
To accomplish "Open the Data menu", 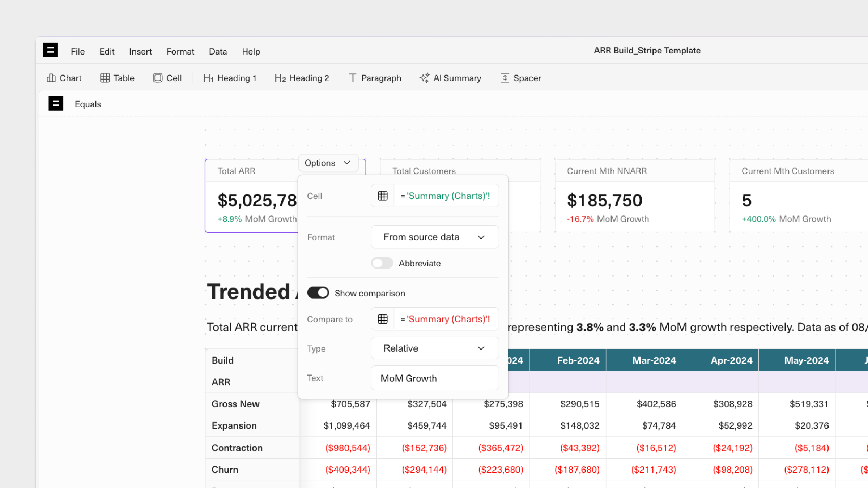I will click(x=218, y=52).
